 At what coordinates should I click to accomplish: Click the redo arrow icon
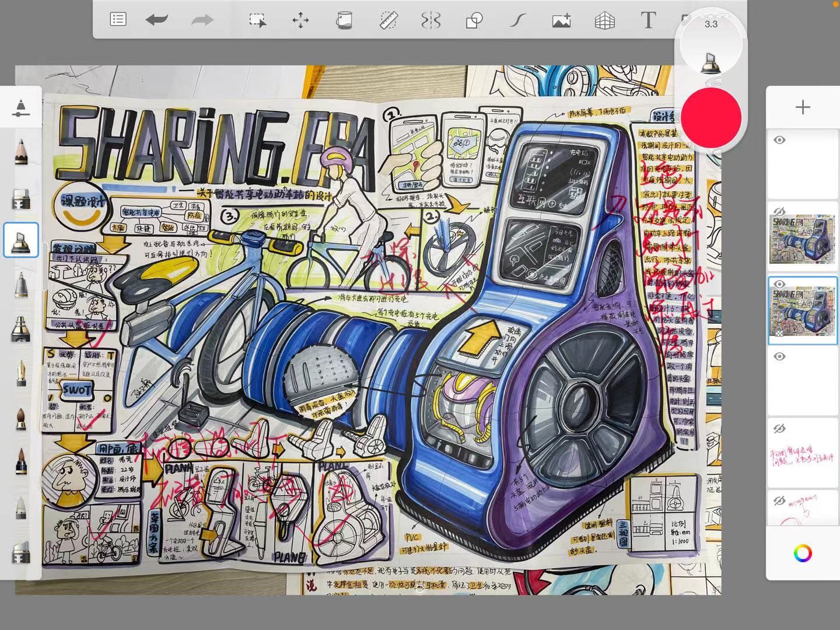(x=201, y=19)
